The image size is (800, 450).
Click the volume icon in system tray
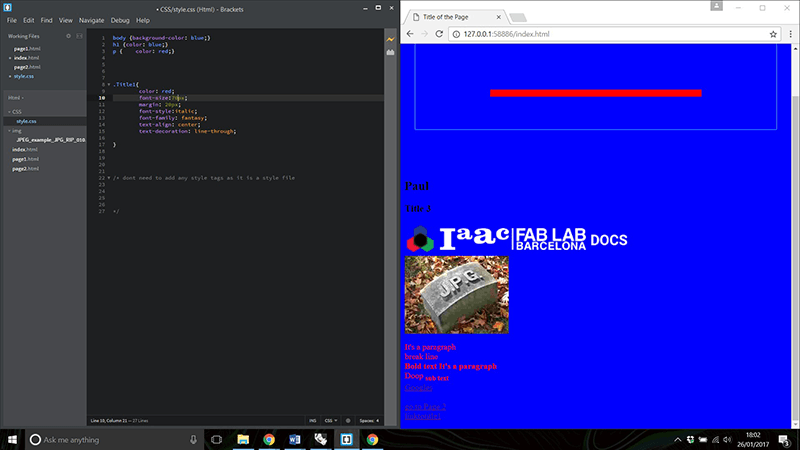[x=727, y=439]
